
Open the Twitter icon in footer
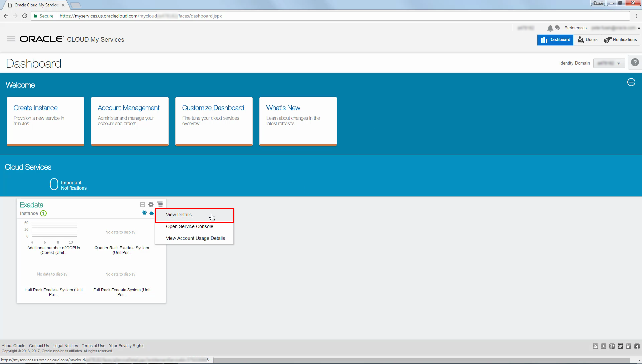pos(620,346)
